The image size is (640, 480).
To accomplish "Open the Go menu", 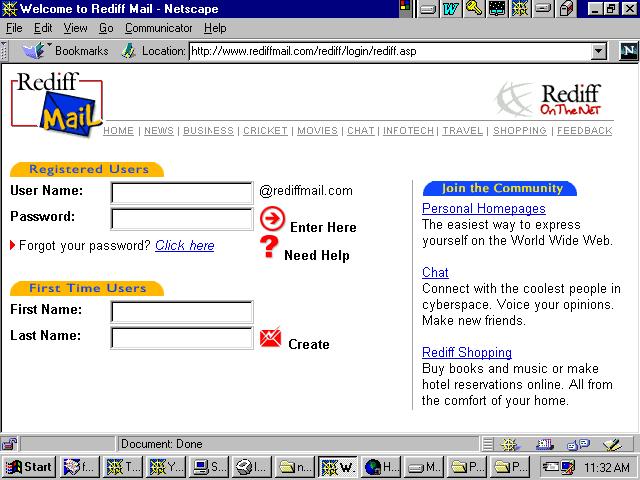I will (x=106, y=28).
